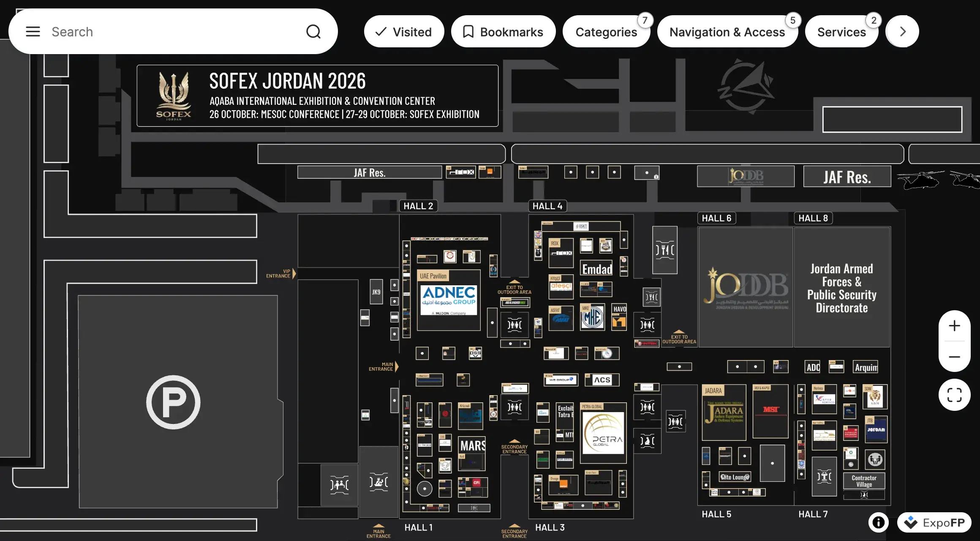Click the Hall 3 label
Viewport: 980px width, 541px height.
[x=550, y=527]
